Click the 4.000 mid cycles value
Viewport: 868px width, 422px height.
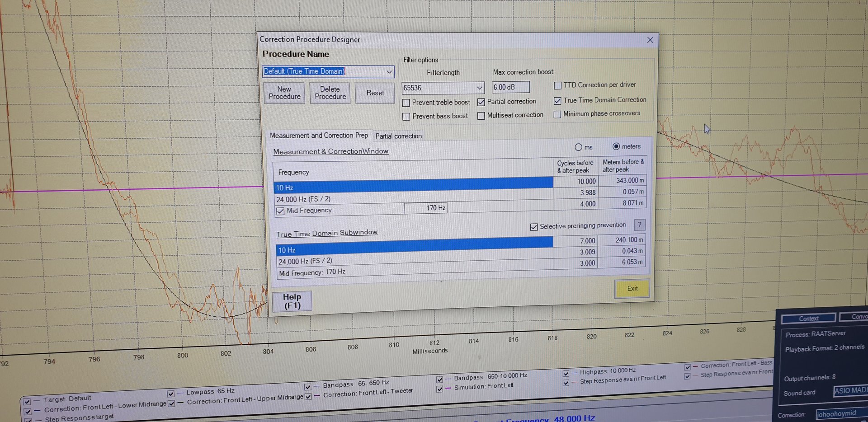coord(576,204)
